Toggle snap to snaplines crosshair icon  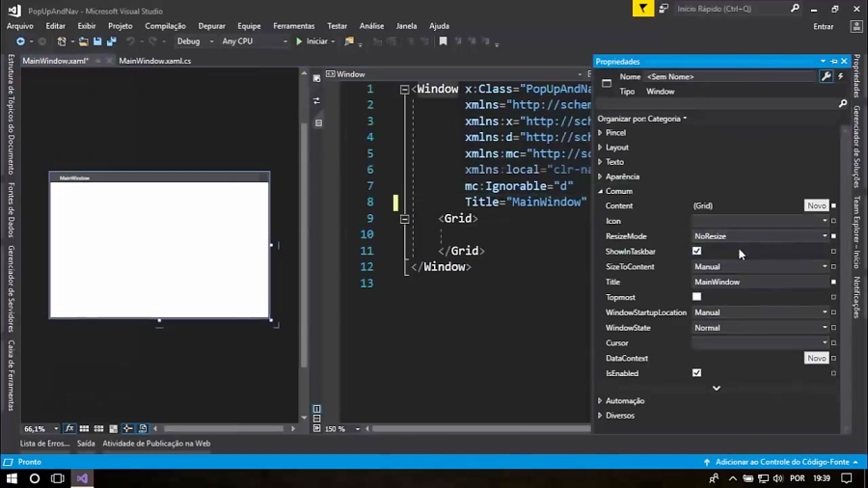[128, 428]
